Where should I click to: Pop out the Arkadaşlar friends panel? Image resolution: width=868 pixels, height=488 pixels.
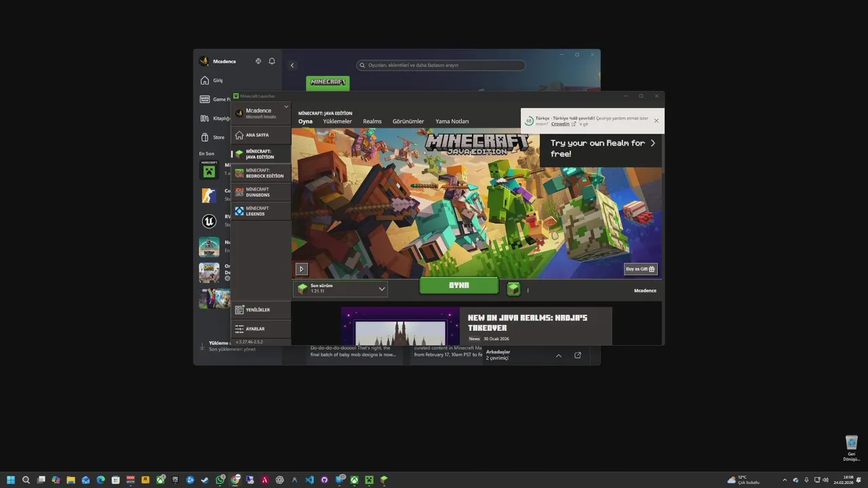(x=578, y=355)
